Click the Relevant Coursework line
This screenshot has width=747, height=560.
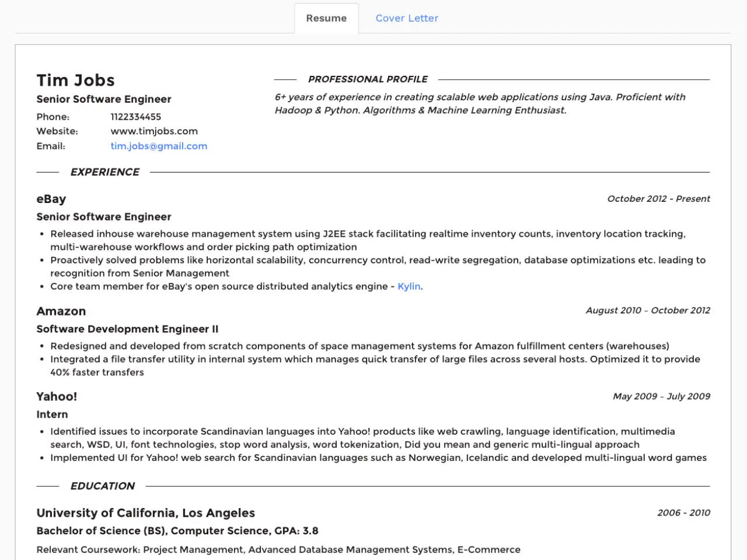(278, 549)
